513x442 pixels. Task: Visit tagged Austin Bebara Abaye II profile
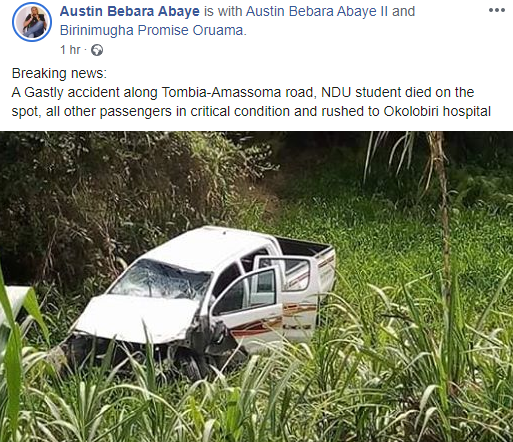coord(317,11)
